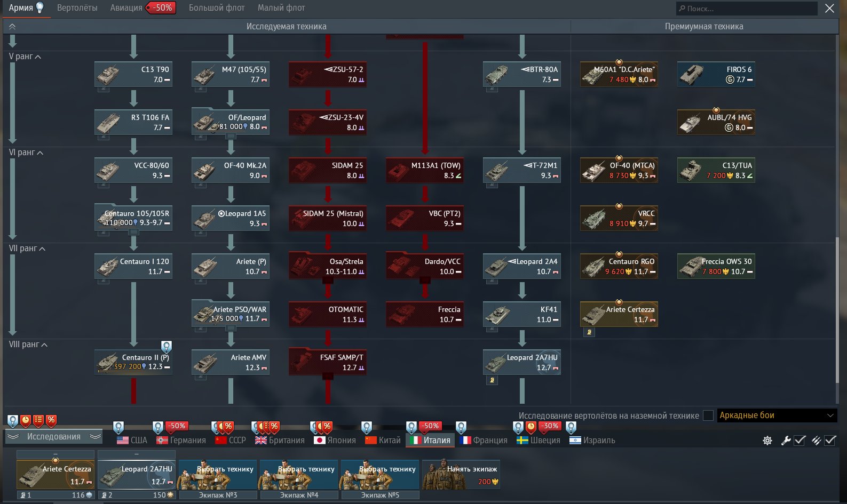
Task: Click the lightbulb badge above the Китай tab
Action: point(367,427)
